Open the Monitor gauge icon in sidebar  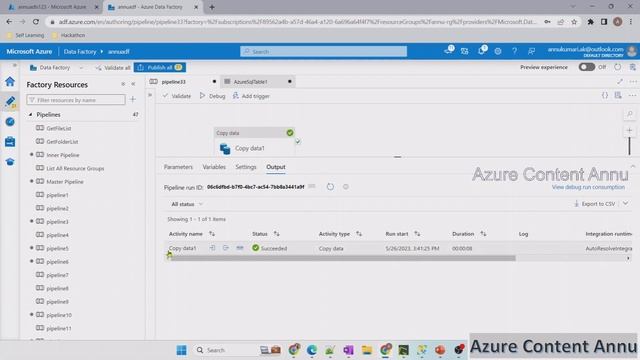[10, 122]
